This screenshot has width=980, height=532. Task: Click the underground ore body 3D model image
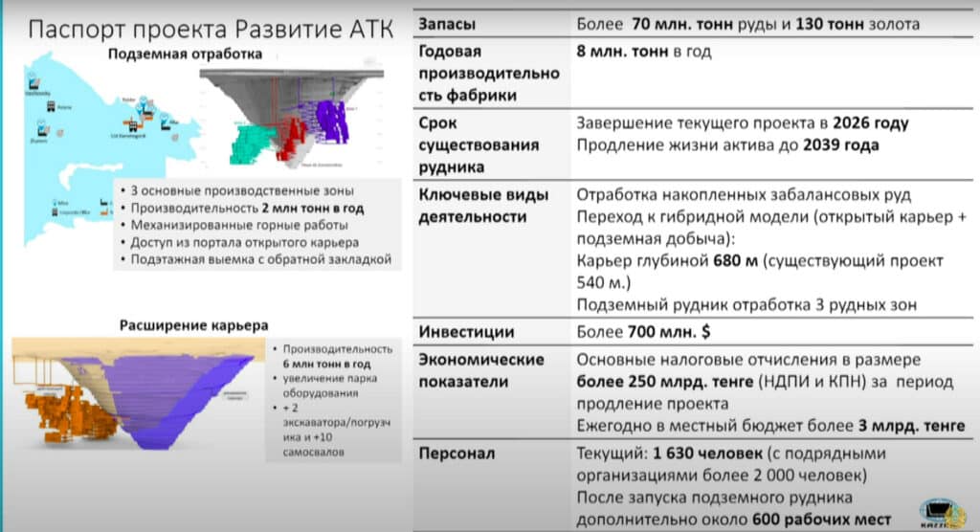click(x=291, y=117)
